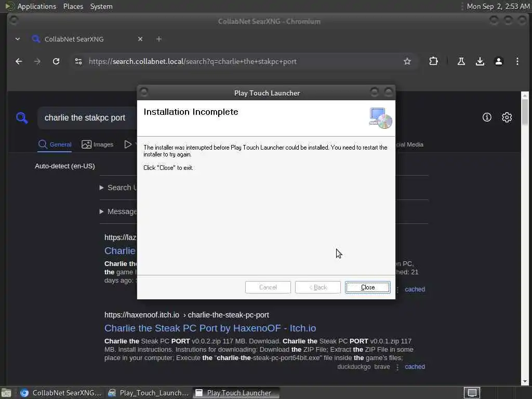Open the first Charlie result title link
Viewport: 532px width, 399px height.
pyautogui.click(x=120, y=251)
